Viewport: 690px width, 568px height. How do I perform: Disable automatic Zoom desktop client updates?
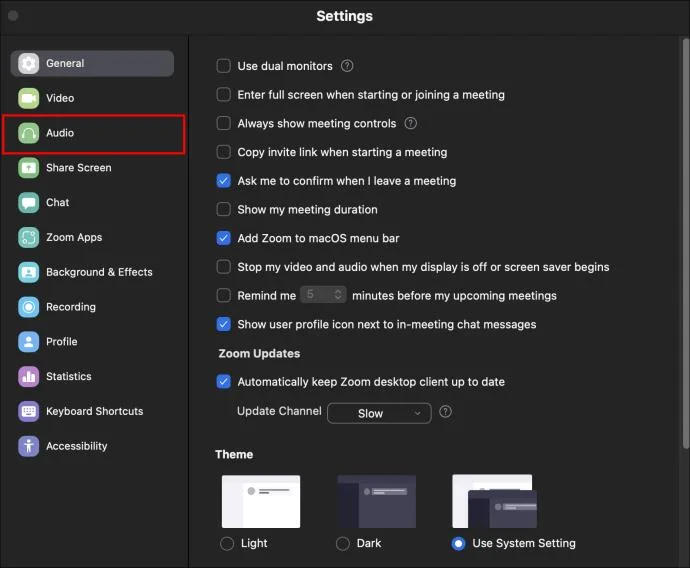[x=224, y=381]
